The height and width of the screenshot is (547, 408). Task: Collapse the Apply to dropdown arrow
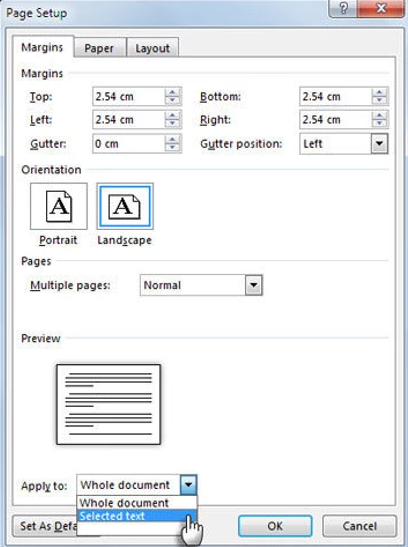pyautogui.click(x=189, y=484)
